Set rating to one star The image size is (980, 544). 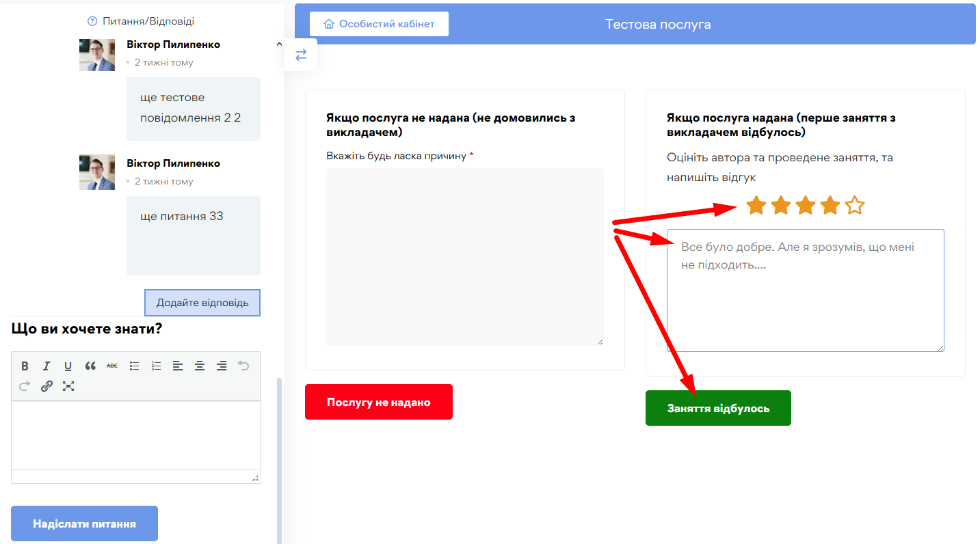pos(756,205)
